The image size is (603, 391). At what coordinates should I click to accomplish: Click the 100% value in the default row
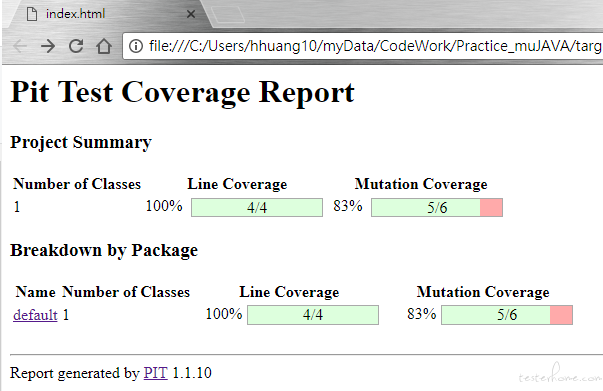pos(224,314)
